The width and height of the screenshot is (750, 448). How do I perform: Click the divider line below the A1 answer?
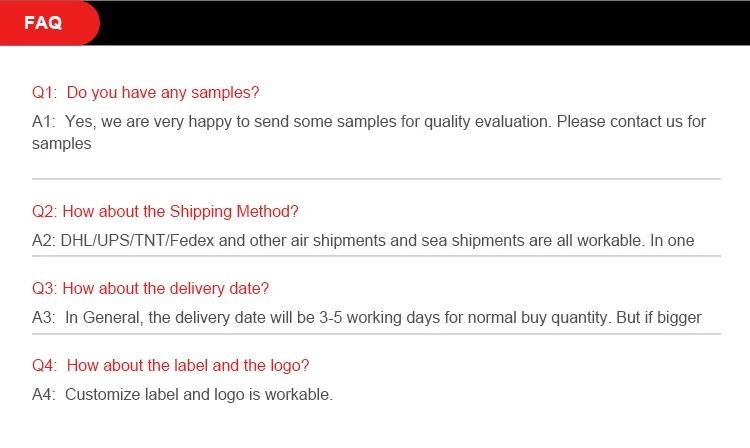click(x=376, y=179)
